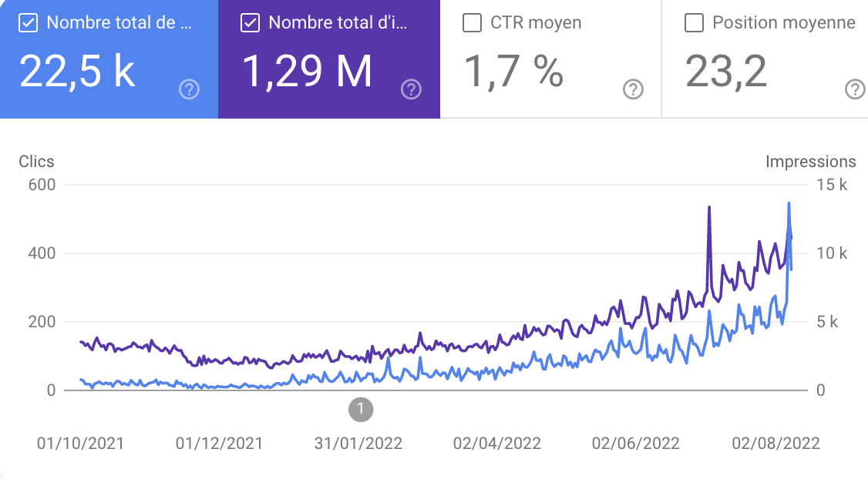
Task: Enable the CTR moyen checkbox
Action: (x=472, y=23)
